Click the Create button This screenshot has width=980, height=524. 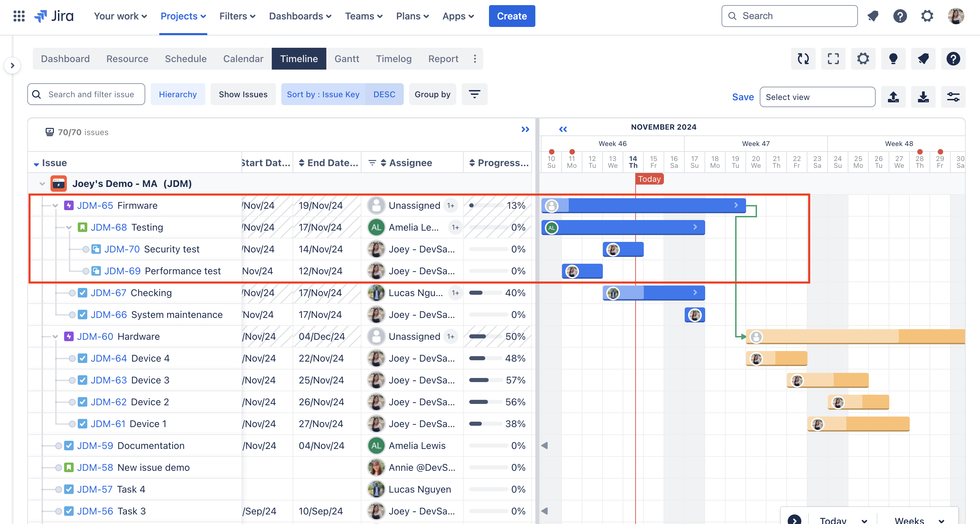pos(512,16)
